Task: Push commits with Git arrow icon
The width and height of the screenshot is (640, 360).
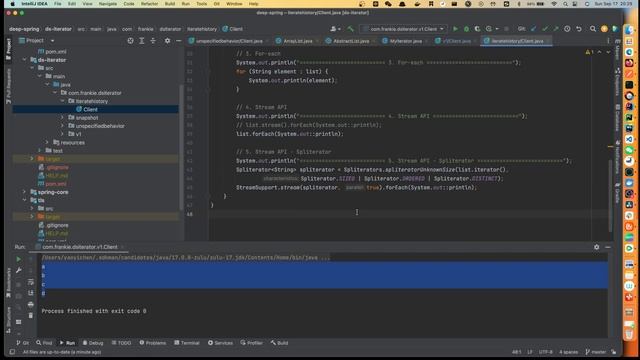Action: point(556,29)
